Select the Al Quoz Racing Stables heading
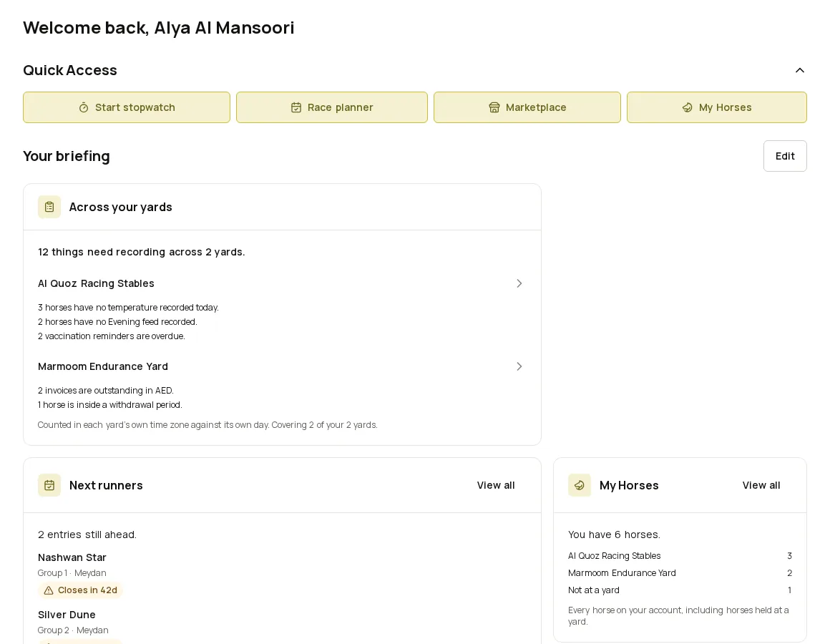The image size is (830, 644). [96, 283]
